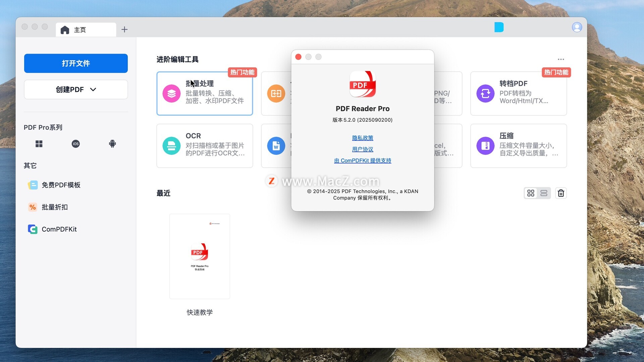Open the Windows version of PDF Pro
The image size is (644, 362).
(39, 144)
